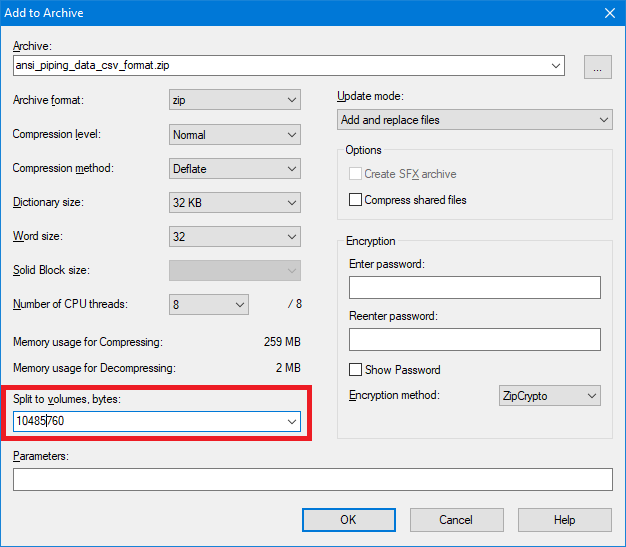Expand the Dictionary size dropdown
The height and width of the screenshot is (547, 626).
coord(235,202)
